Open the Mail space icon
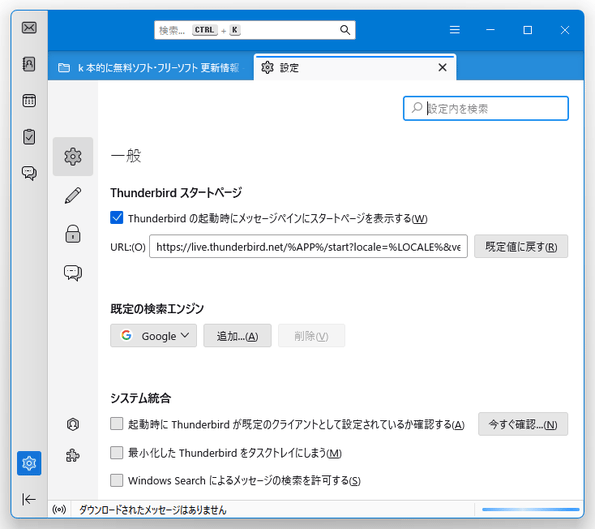595x529 pixels. point(29,28)
